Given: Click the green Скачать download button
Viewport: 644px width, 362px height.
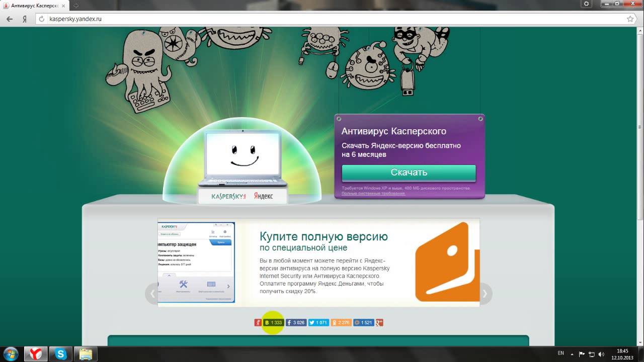Looking at the screenshot, I should click(x=409, y=172).
